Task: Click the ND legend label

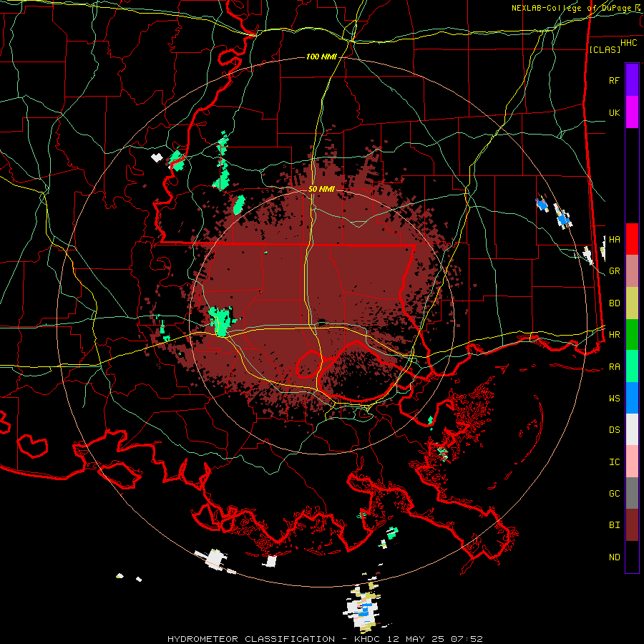Action: point(614,557)
